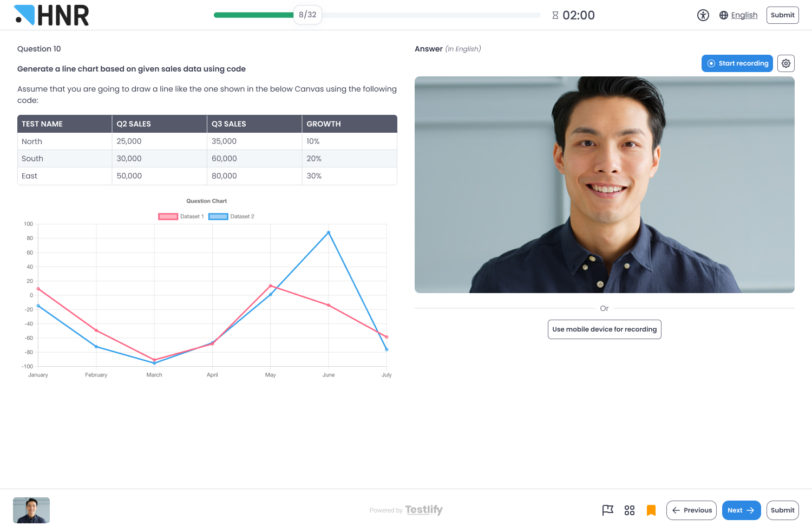Click the hourglass timer icon
Viewport: 812px width, 532px height.
click(x=555, y=15)
